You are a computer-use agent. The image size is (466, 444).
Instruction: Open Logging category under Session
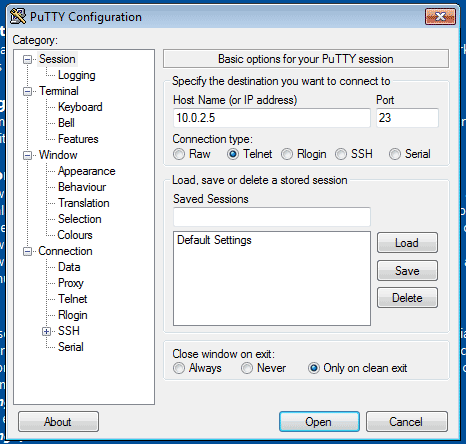tap(77, 75)
